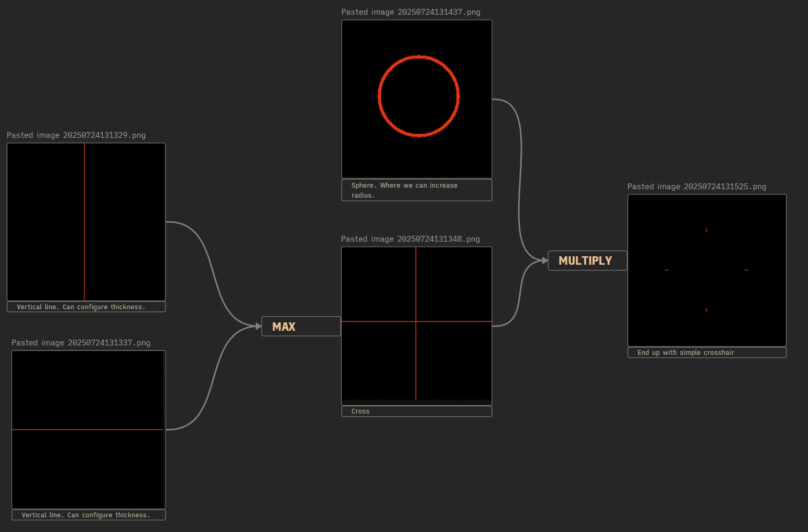Viewport: 808px width, 532px height.
Task: Click the 'Pasted image 20250724131525.png' title
Action: point(696,187)
